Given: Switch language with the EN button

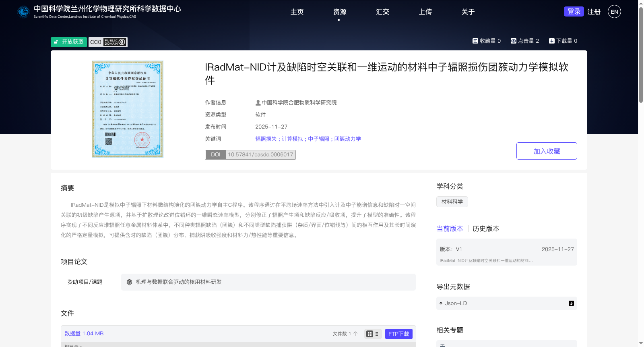Looking at the screenshot, I should pos(614,12).
